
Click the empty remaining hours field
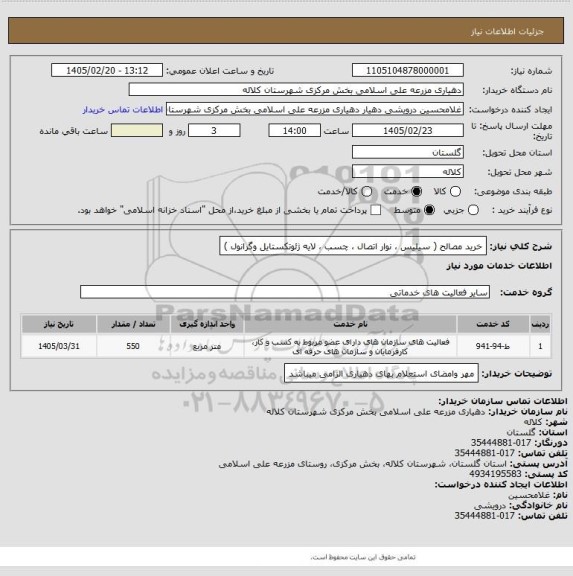137,130
